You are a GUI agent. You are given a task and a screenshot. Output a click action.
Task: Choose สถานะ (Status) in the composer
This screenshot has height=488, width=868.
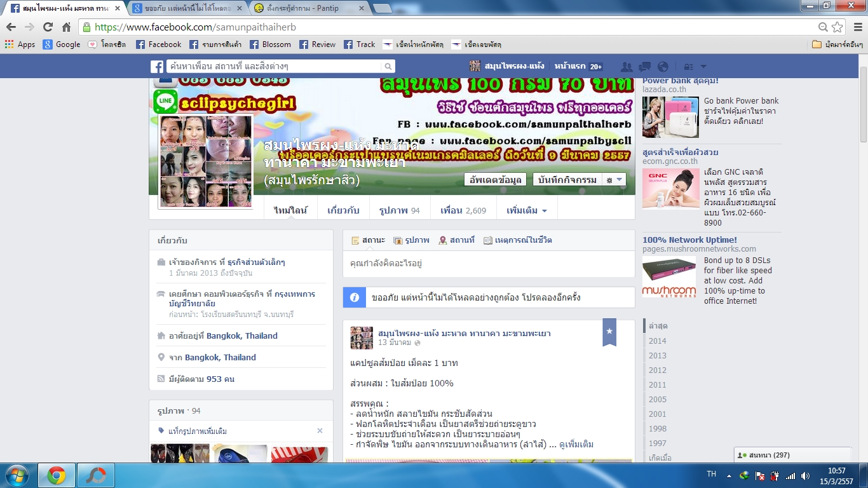coord(368,240)
